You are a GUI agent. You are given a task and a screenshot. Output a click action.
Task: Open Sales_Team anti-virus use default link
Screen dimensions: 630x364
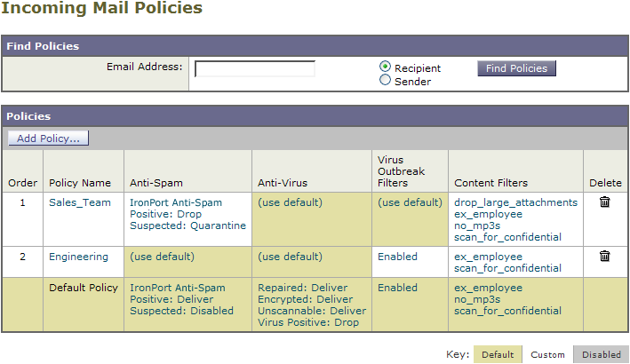click(x=290, y=202)
